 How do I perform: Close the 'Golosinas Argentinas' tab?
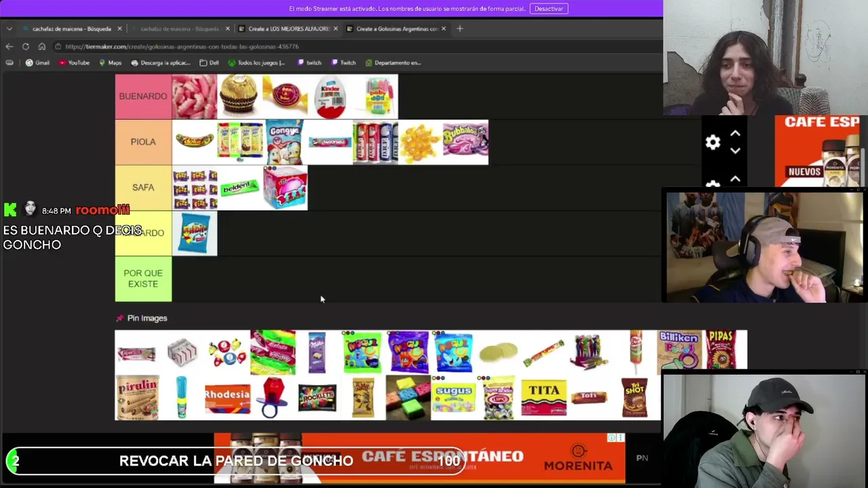443,28
